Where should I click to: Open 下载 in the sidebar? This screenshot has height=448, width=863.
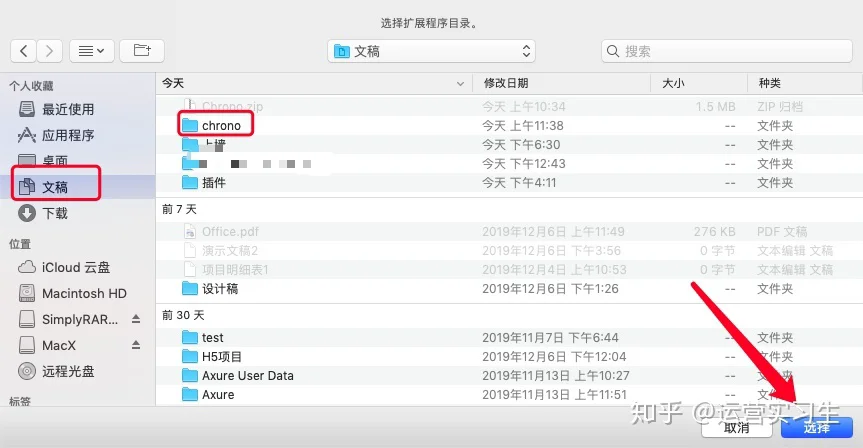pos(43,213)
